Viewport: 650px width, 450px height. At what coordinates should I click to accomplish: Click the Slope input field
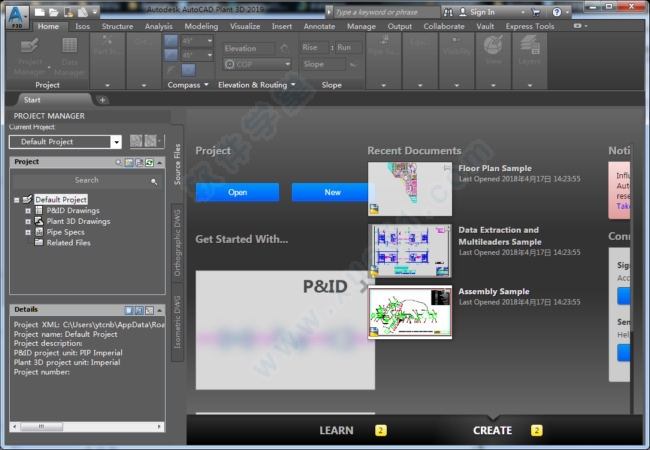(323, 64)
